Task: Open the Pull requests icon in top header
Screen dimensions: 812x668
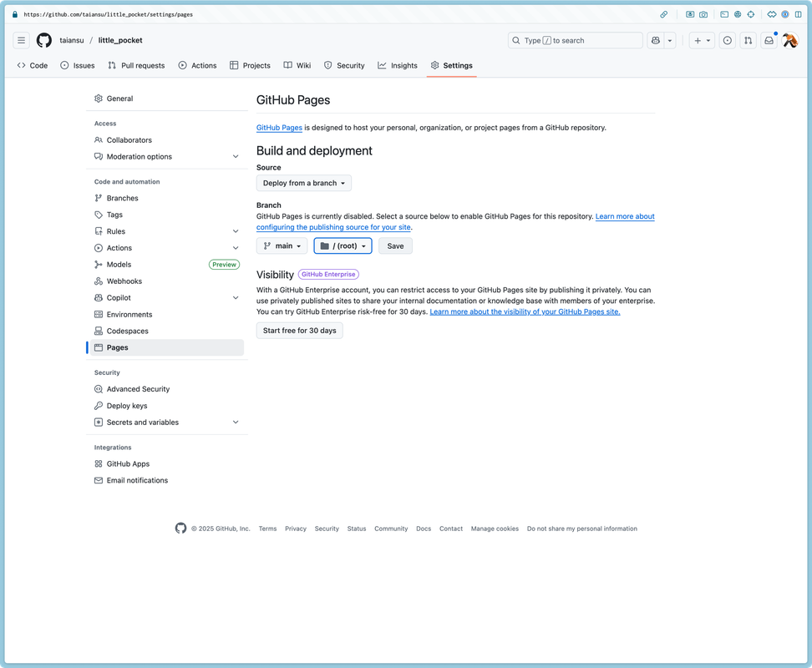Action: click(749, 40)
